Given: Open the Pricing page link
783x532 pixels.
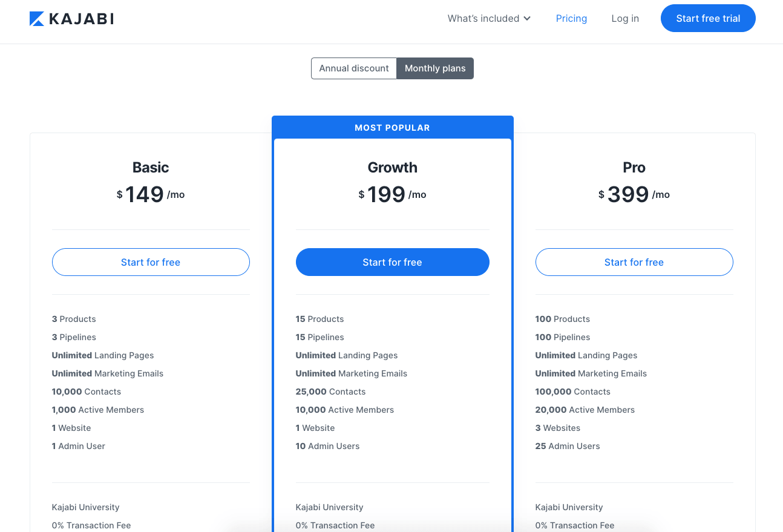Looking at the screenshot, I should click(571, 19).
